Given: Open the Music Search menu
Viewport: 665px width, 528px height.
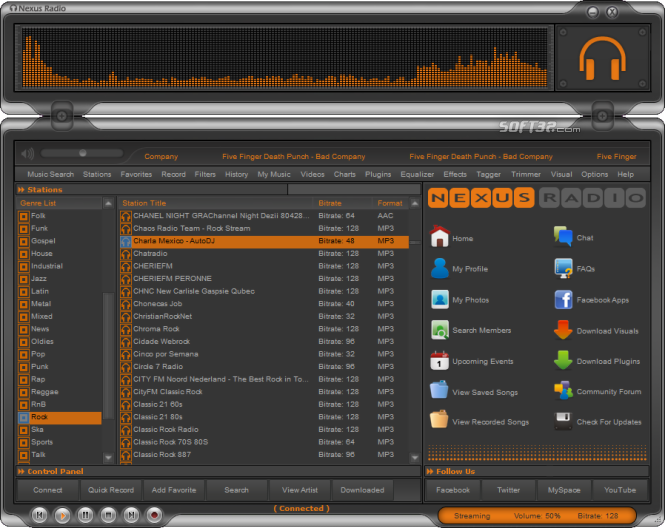Looking at the screenshot, I should 50,174.
